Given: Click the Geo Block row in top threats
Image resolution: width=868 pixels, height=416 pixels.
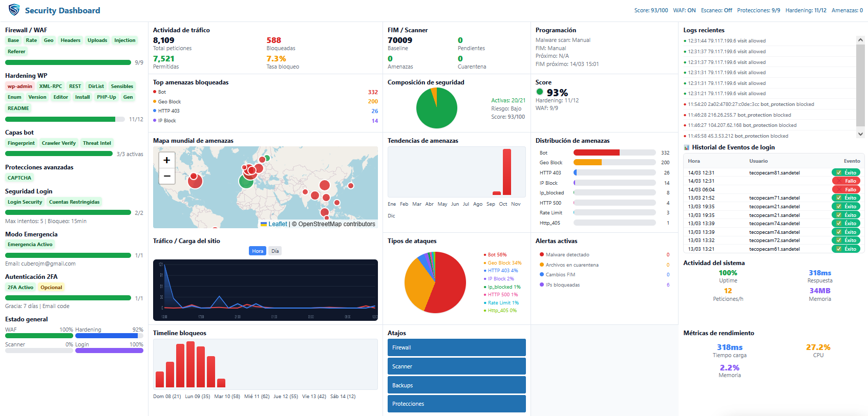Looking at the screenshot, I should click(265, 101).
